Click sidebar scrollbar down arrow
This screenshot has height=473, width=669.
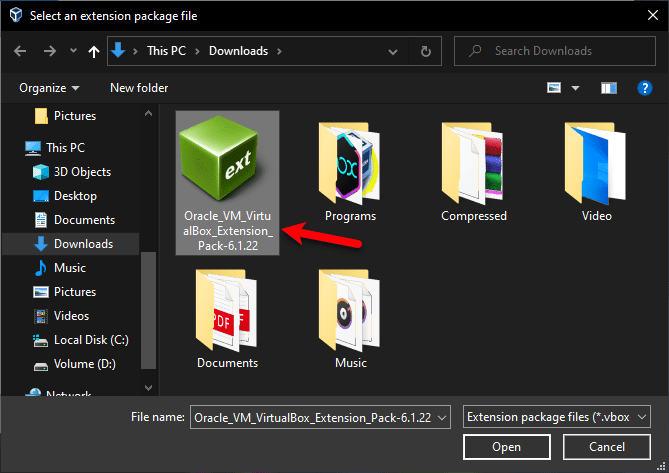(148, 388)
